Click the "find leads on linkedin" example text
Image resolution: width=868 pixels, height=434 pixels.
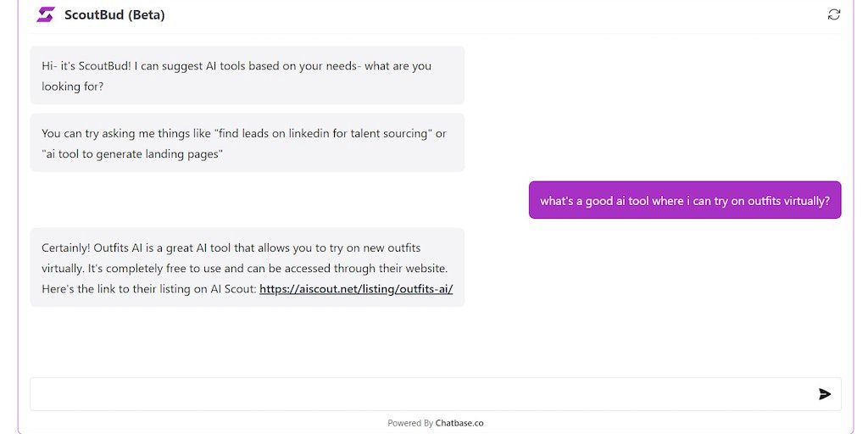click(x=324, y=134)
